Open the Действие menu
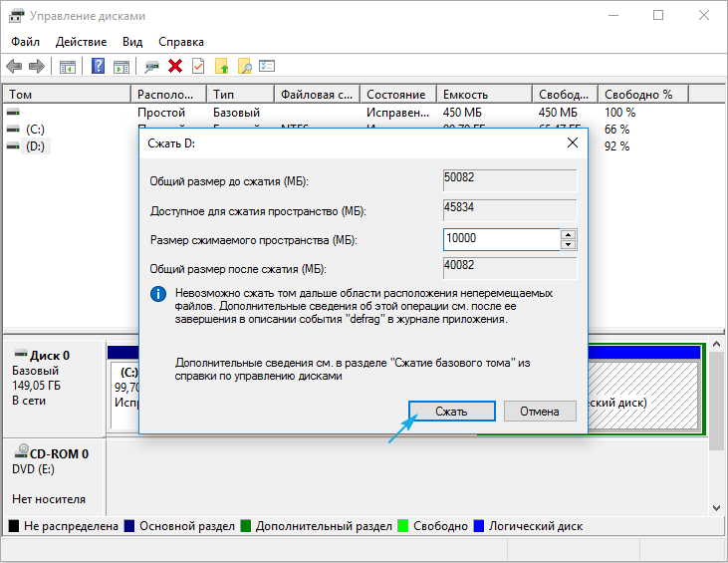The height and width of the screenshot is (563, 728). (x=82, y=42)
